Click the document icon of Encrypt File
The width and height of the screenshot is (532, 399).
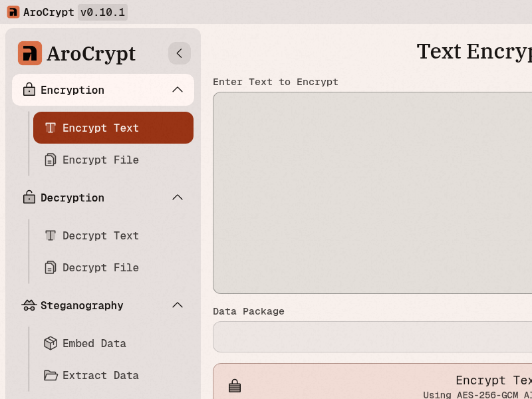click(51, 160)
